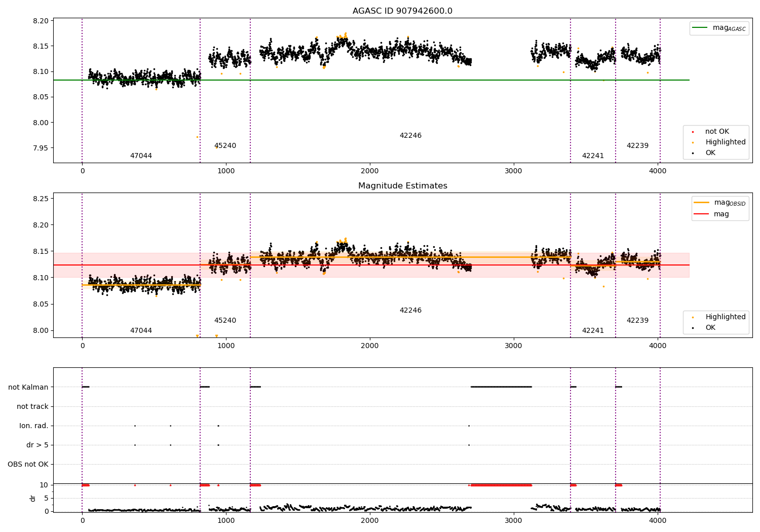760x532 pixels.
Task: Click the 8.20 y-tick in AGASC ID plot
Action: tap(41, 21)
